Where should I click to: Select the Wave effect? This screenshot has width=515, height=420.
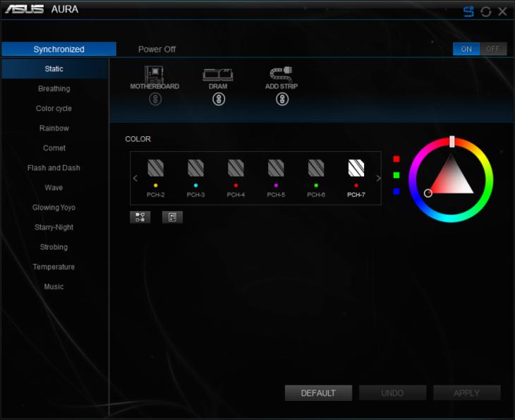54,187
